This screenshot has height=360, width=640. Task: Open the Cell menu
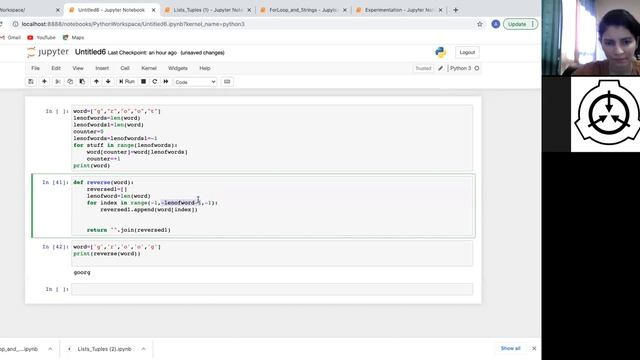[x=125, y=68]
